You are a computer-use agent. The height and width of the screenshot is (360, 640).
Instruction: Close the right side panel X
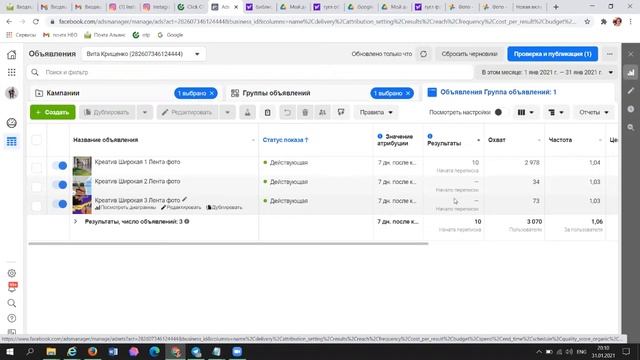[x=631, y=54]
